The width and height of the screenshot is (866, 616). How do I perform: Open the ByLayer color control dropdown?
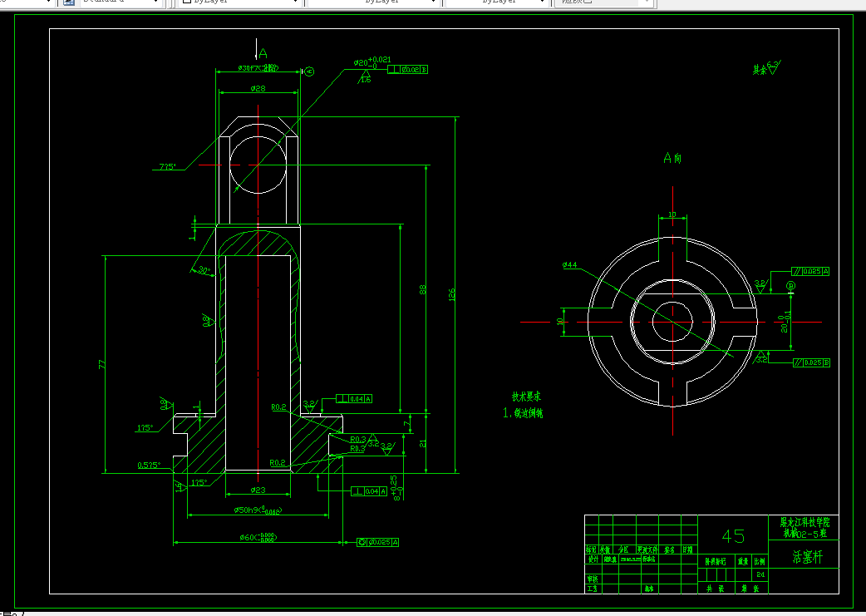(240, 2)
